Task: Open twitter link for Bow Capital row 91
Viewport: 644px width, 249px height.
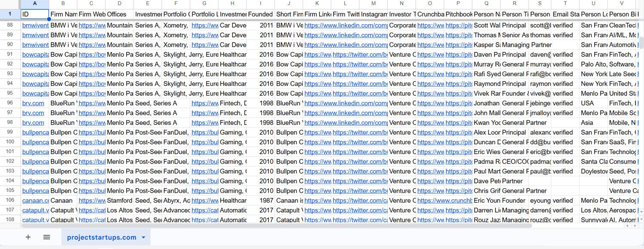Action: coord(360,55)
